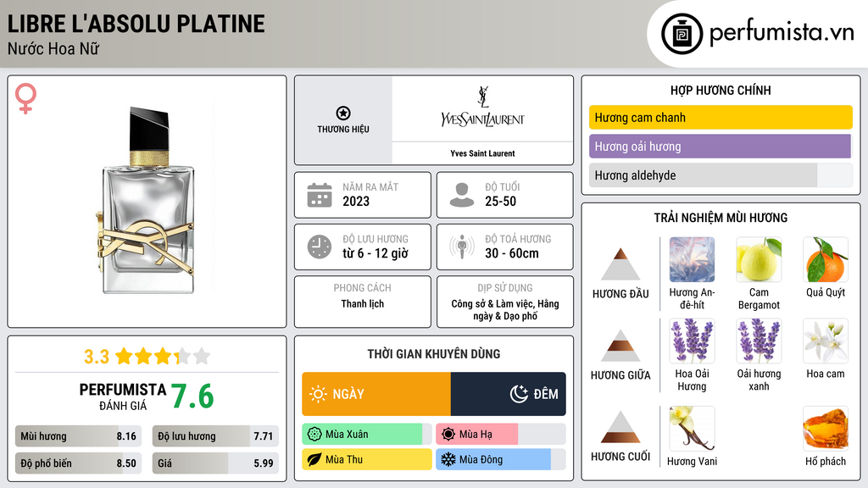Image resolution: width=868 pixels, height=488 pixels.
Task: Click the star badge brand icon
Action: [x=342, y=114]
